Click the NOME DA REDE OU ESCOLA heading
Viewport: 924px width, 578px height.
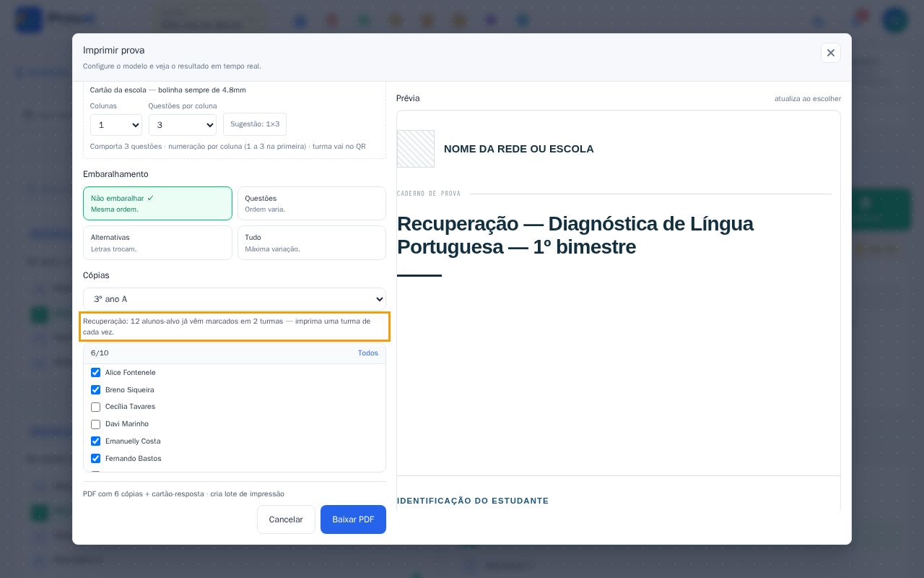click(x=519, y=149)
